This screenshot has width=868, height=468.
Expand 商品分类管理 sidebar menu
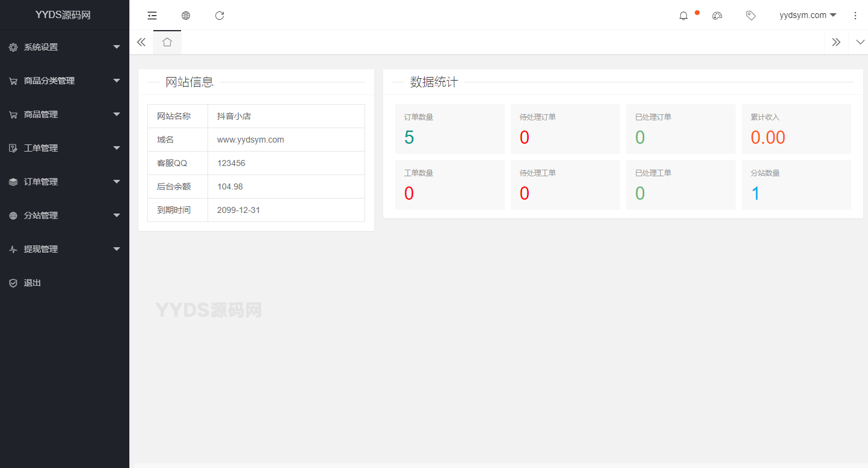64,81
